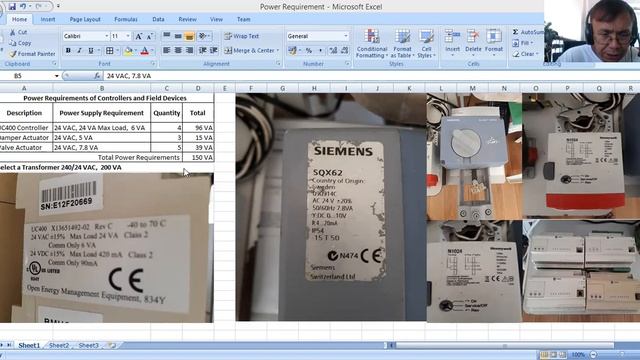The height and width of the screenshot is (360, 640).
Task: Open the Page Layout tab
Action: [x=85, y=19]
